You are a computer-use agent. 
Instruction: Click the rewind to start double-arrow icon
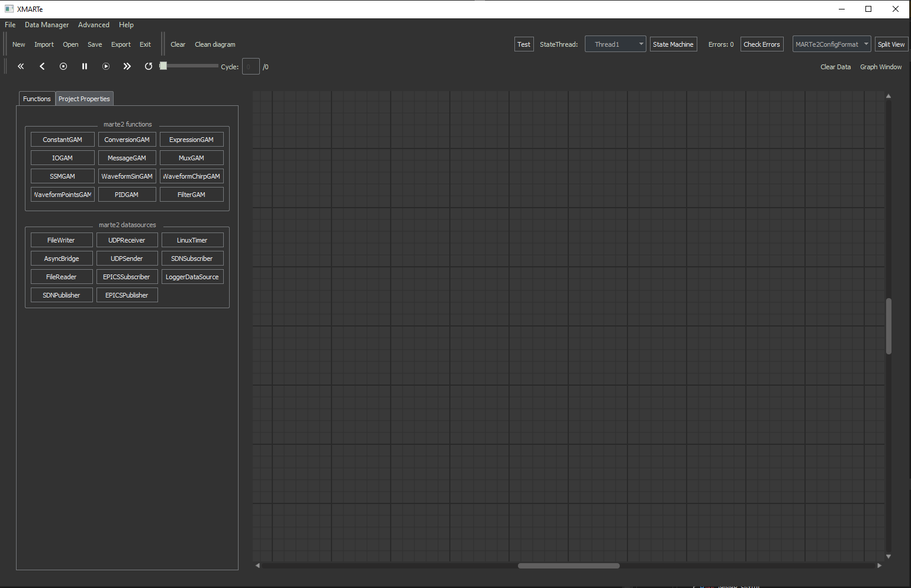(x=21, y=66)
